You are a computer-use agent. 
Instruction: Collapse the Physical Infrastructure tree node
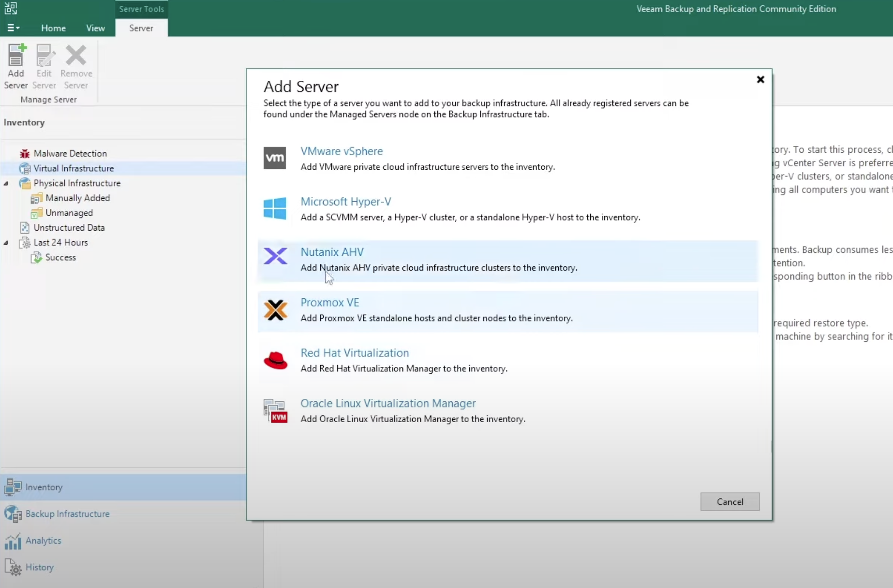(6, 183)
